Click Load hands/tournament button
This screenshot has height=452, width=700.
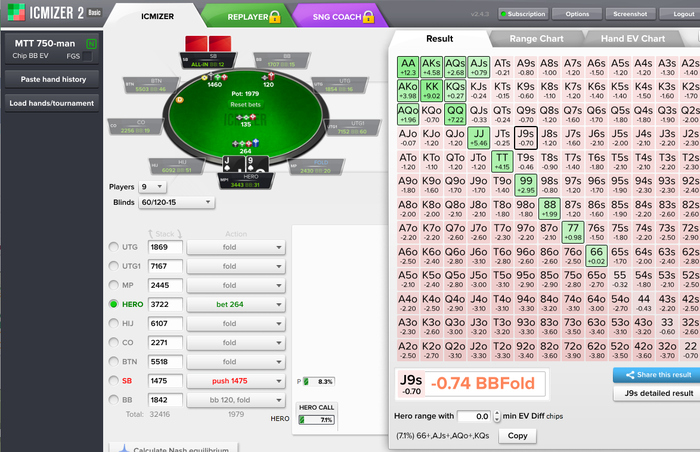coord(52,103)
